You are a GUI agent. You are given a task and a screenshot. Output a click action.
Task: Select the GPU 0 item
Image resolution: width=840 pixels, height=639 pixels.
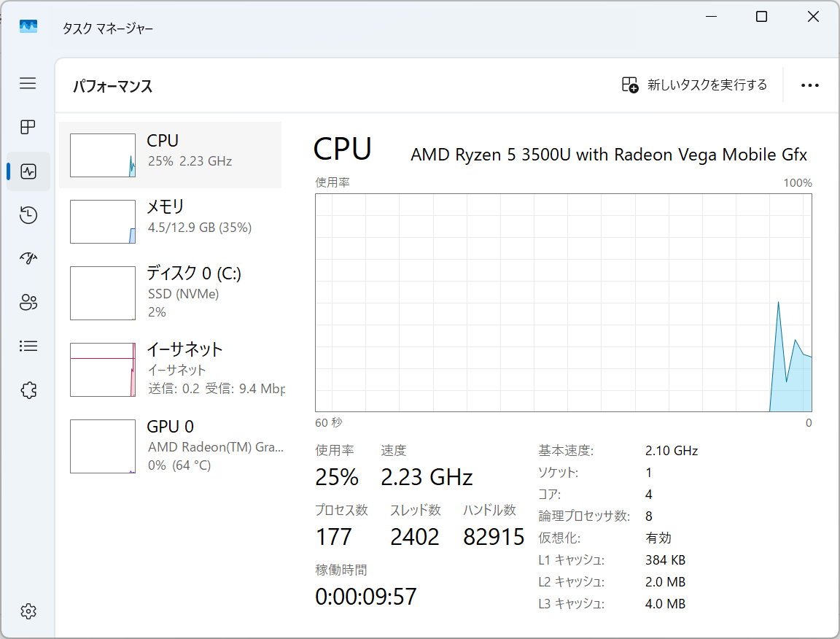[x=170, y=446]
